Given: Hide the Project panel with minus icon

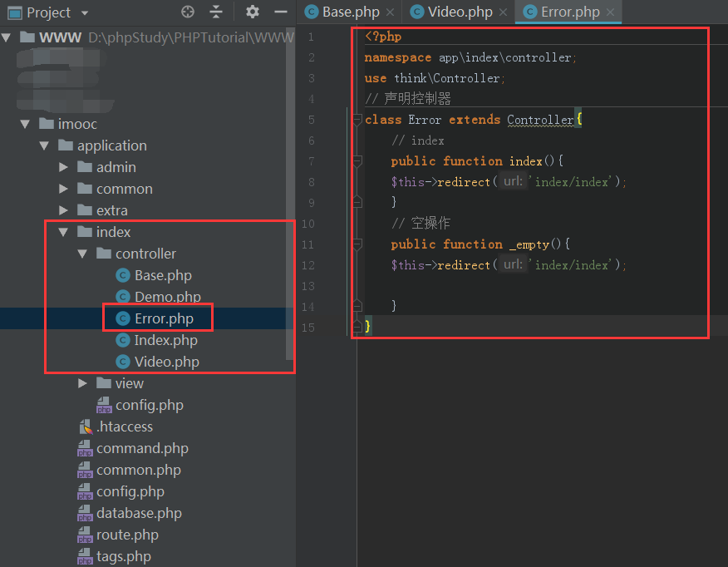Looking at the screenshot, I should click(281, 12).
